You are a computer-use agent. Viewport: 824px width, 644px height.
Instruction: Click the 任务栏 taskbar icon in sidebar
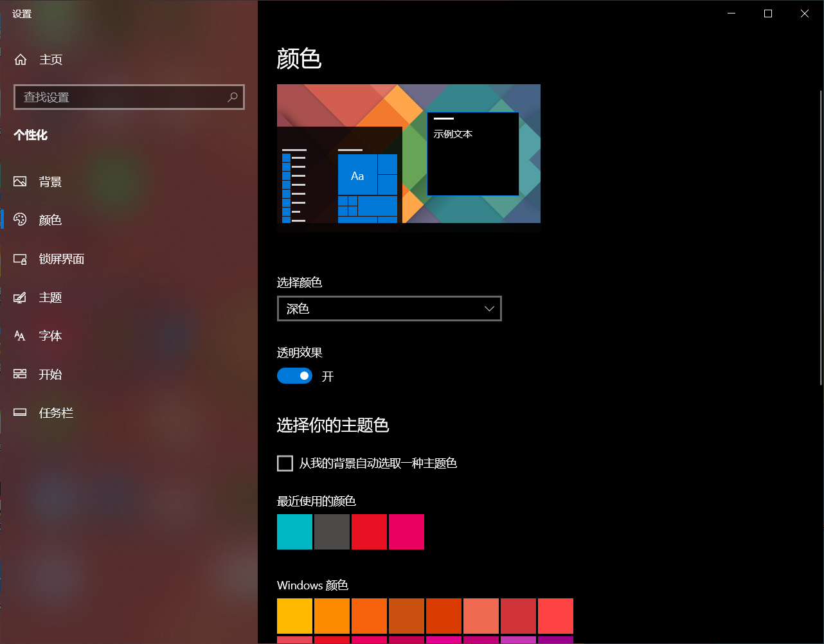point(20,413)
